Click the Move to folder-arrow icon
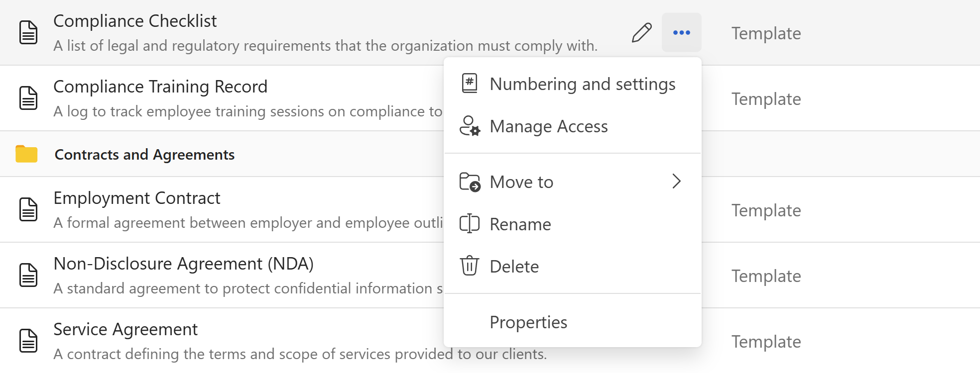The width and height of the screenshot is (980, 373). (x=470, y=182)
